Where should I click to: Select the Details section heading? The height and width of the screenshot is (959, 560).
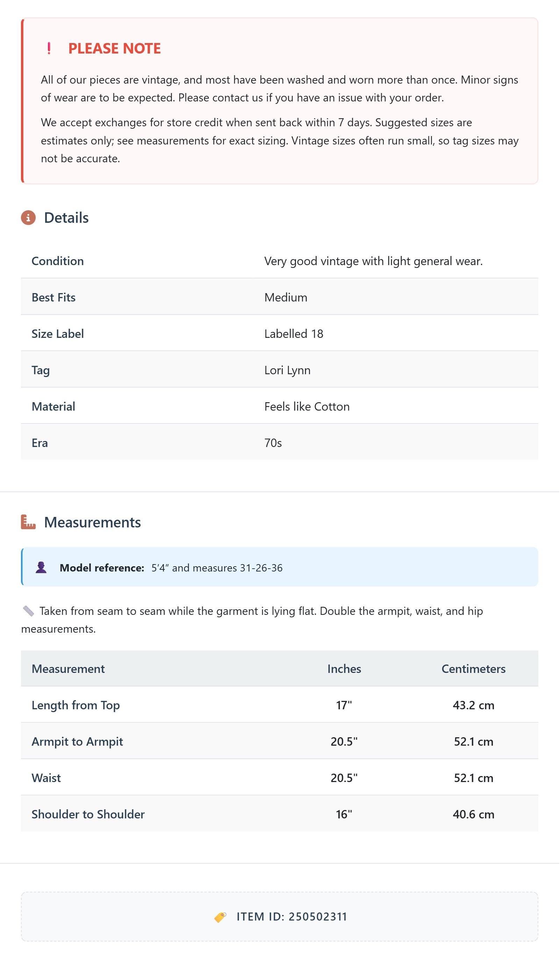[x=66, y=218]
